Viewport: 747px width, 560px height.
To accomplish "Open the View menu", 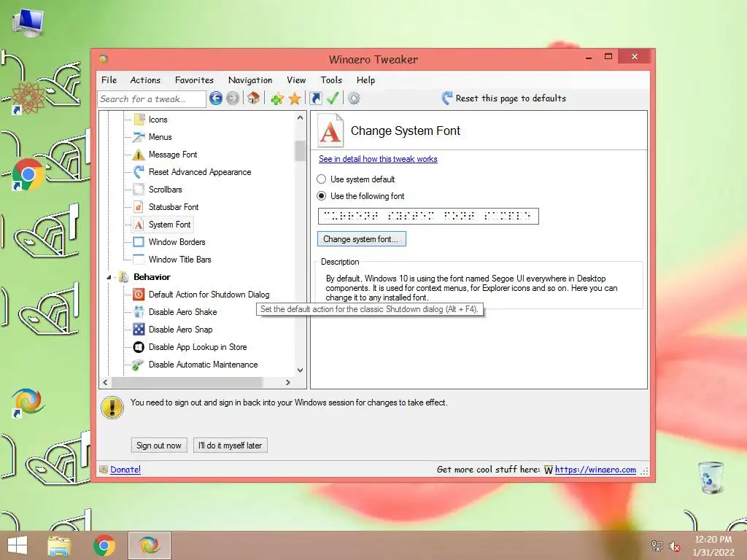I will (296, 80).
